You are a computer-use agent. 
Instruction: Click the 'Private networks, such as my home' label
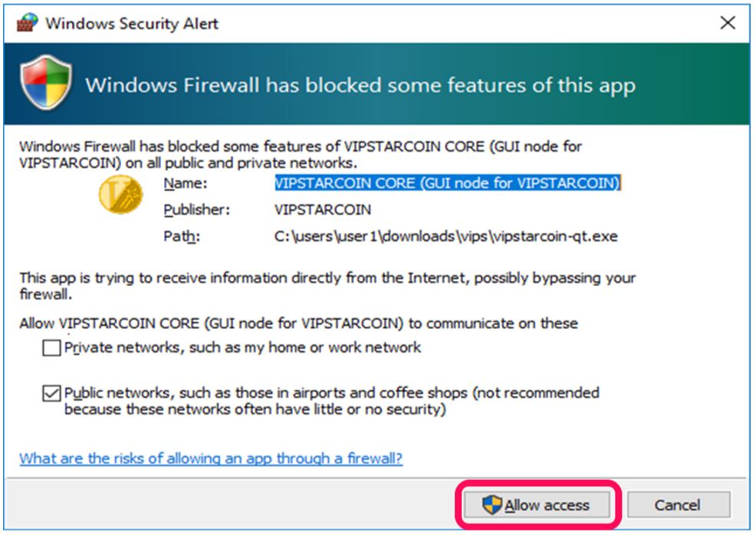coord(243,348)
